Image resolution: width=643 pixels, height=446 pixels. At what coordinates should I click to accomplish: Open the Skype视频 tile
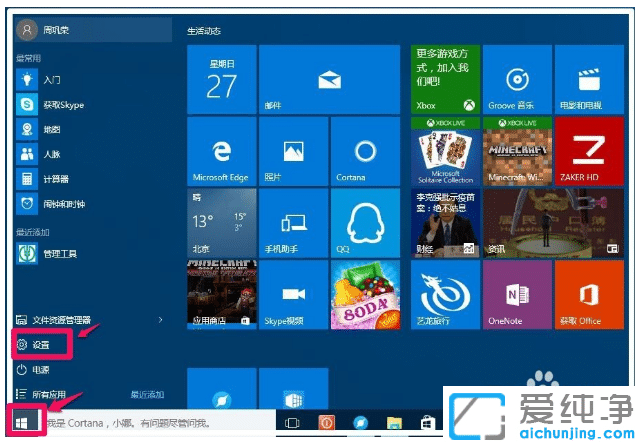[x=294, y=295]
